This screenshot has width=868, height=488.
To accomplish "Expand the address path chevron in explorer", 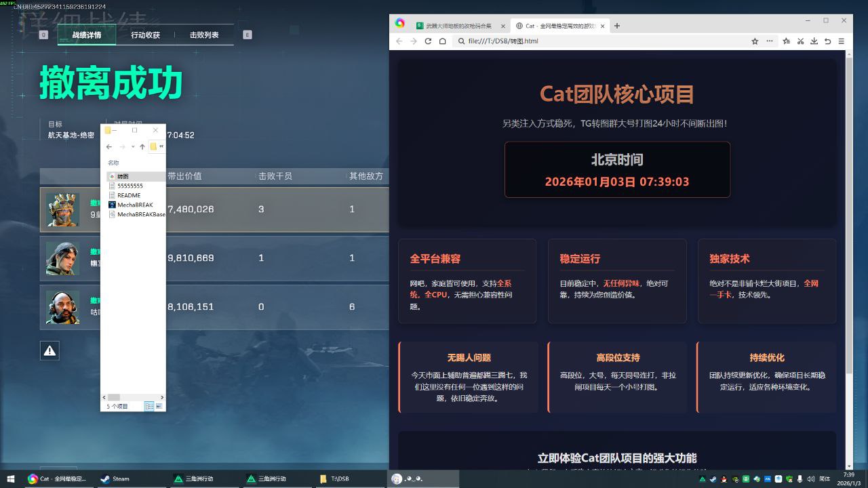I will (x=161, y=146).
